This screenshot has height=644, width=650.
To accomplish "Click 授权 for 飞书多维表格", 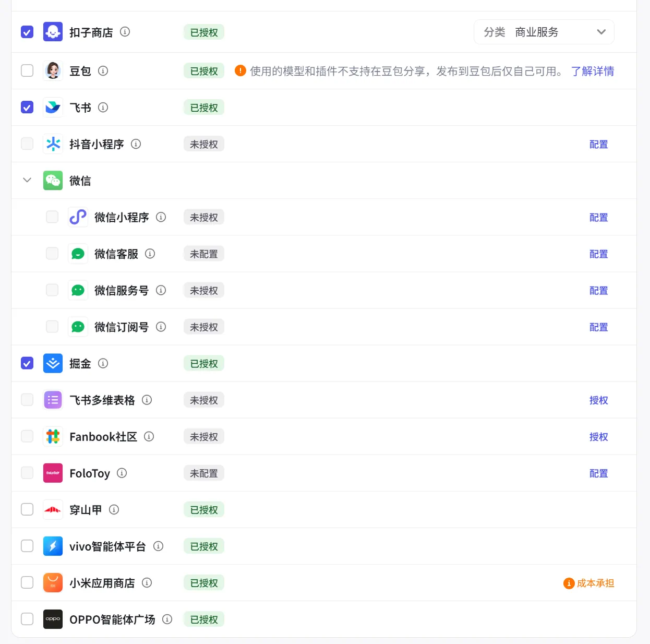I will (598, 400).
